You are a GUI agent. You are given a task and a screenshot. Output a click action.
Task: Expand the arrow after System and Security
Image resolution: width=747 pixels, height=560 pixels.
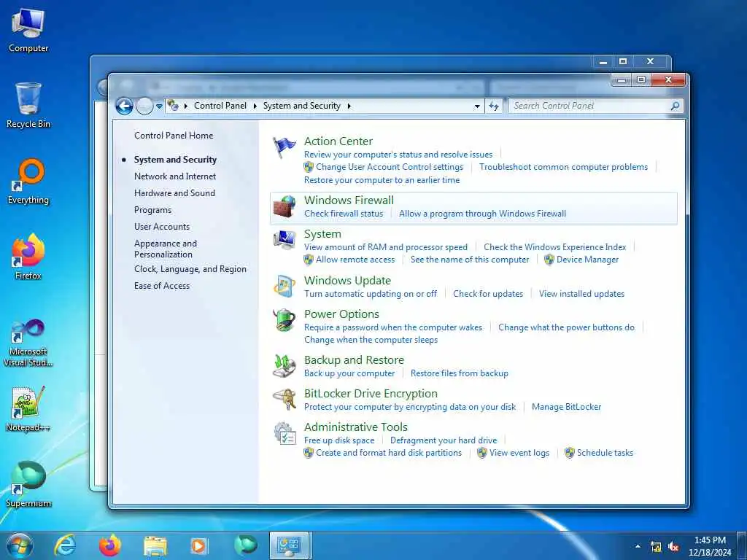coord(349,106)
